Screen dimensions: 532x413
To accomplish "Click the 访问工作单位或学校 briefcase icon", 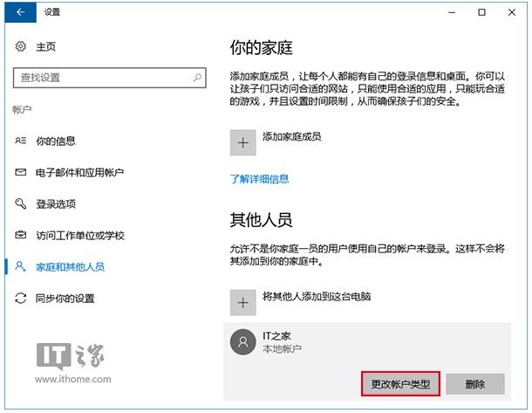I will (x=21, y=235).
